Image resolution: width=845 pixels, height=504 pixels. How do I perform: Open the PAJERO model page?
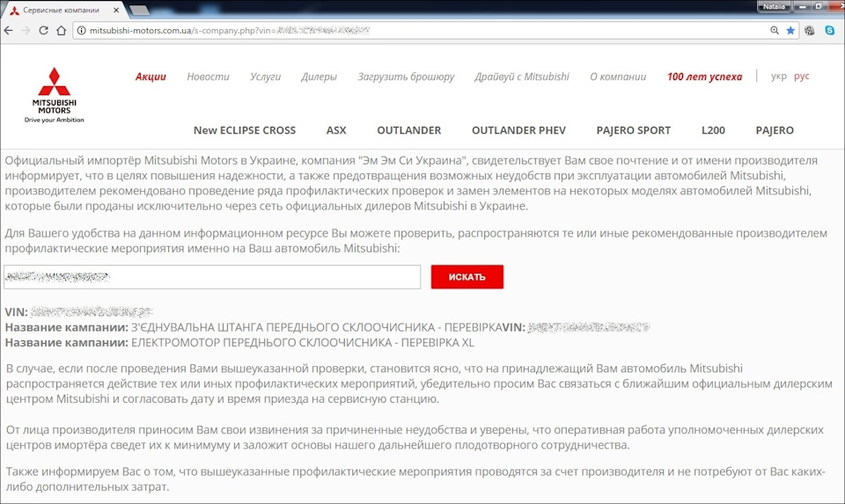pyautogui.click(x=775, y=130)
